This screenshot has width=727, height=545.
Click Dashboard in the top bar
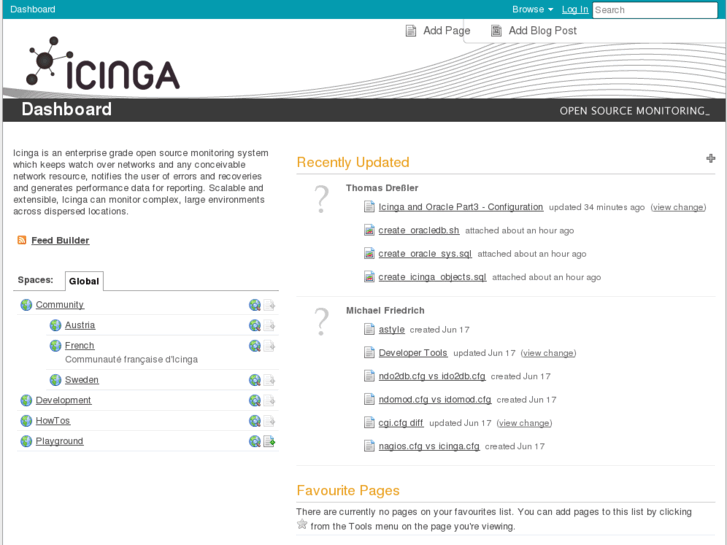(x=32, y=9)
